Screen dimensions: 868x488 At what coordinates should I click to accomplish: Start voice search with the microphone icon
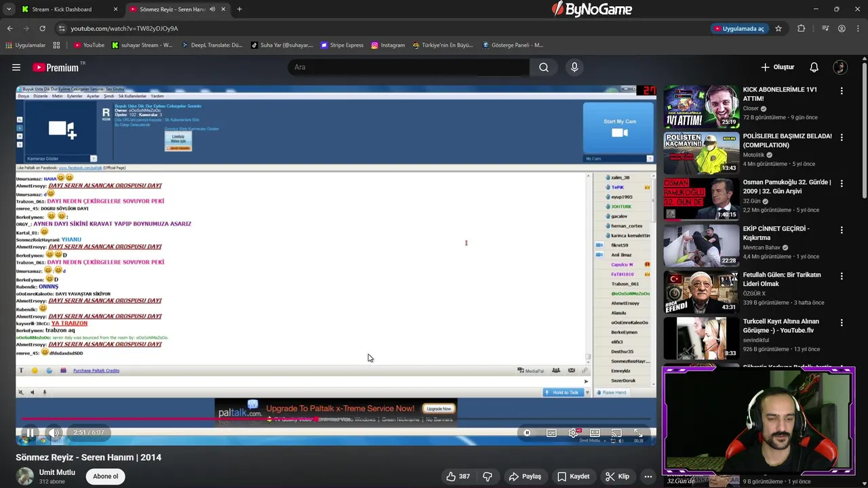coord(574,67)
